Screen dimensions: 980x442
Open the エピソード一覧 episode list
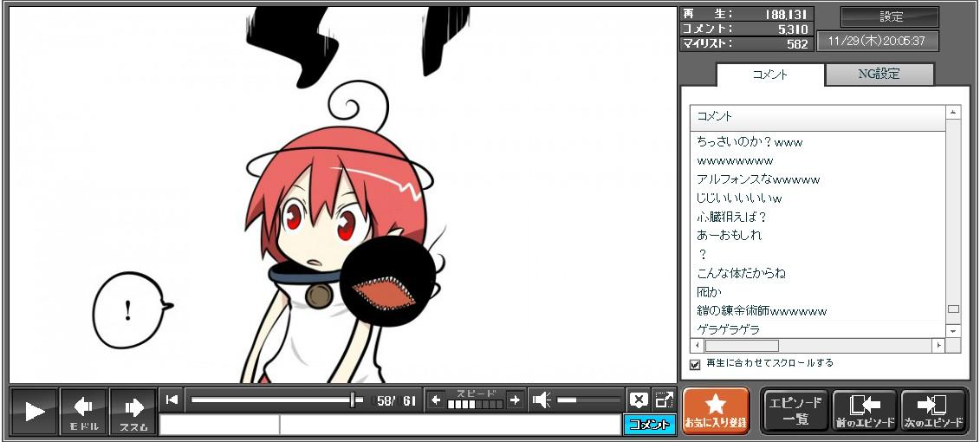795,410
